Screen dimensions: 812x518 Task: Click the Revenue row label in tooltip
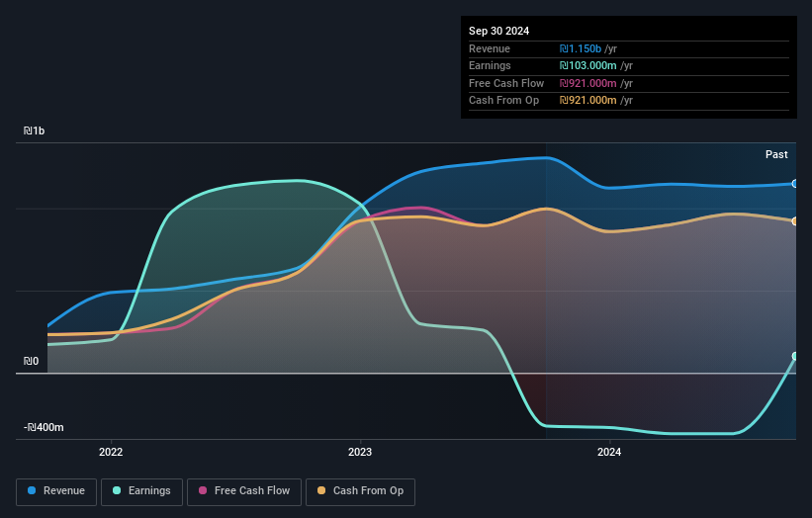(x=490, y=48)
